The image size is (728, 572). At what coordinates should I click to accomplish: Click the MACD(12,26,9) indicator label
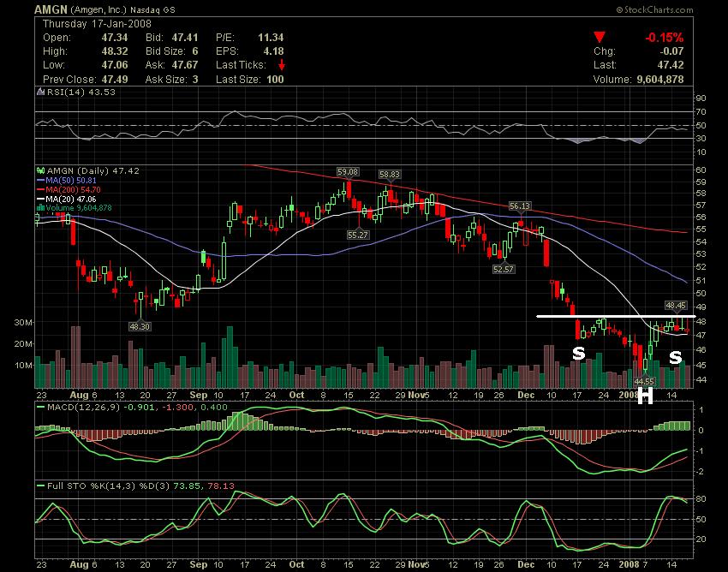(84, 408)
